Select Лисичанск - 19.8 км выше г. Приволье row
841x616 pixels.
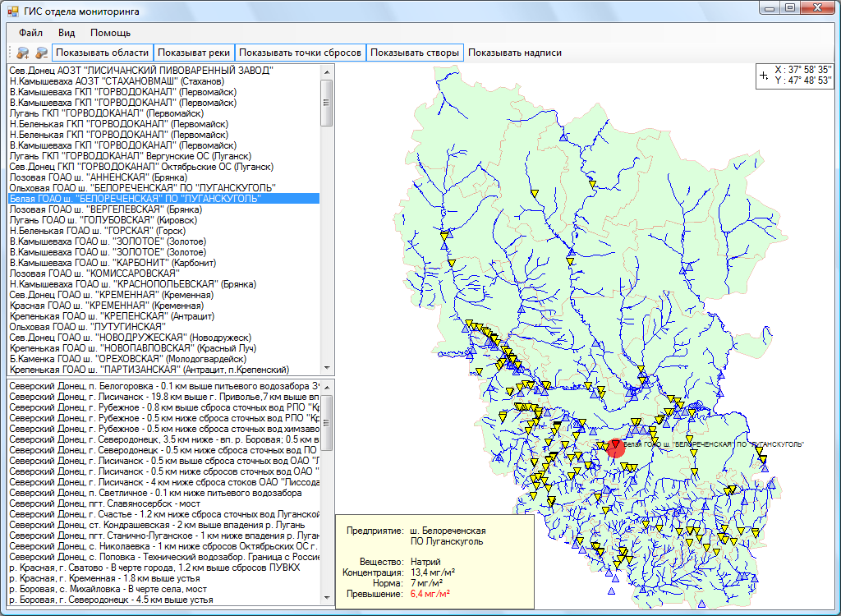pyautogui.click(x=164, y=397)
